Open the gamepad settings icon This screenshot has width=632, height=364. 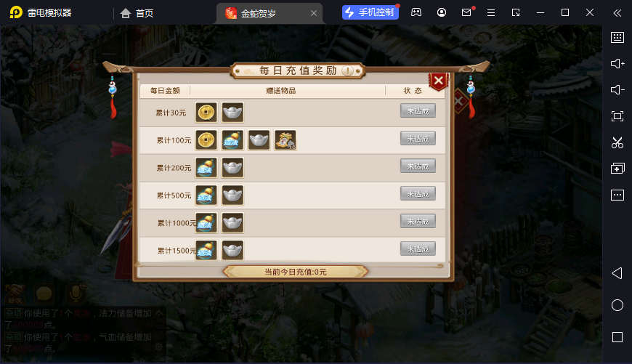coord(416,12)
